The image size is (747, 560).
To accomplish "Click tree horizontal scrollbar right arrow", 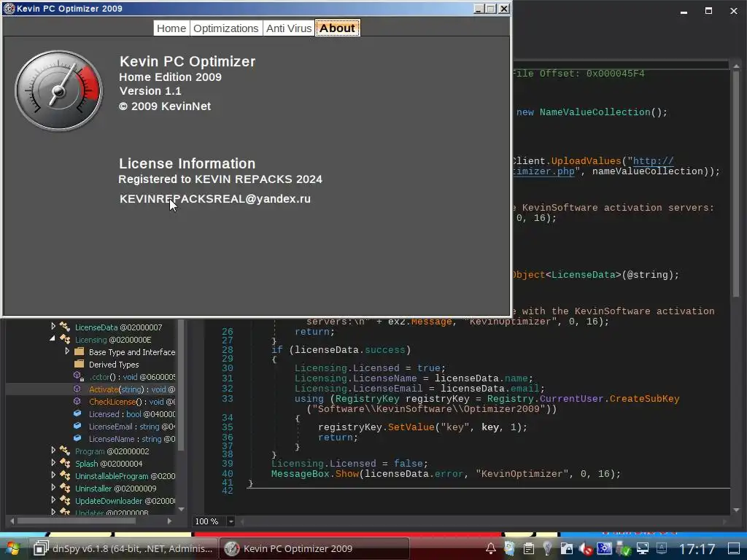I will point(169,521).
